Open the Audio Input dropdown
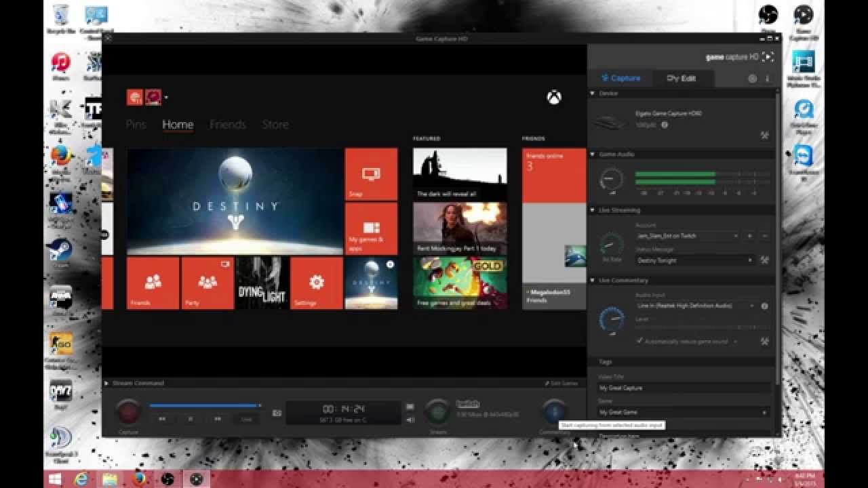 (x=695, y=306)
